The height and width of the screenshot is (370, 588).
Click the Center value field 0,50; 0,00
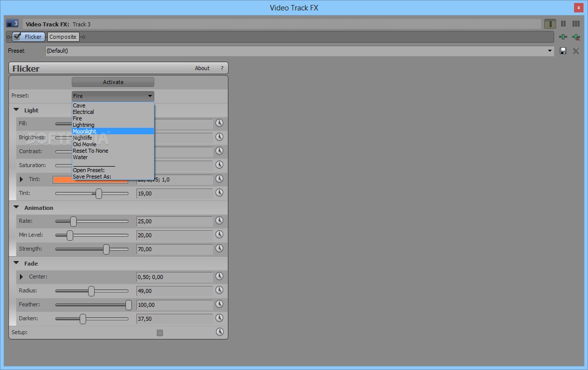pyautogui.click(x=174, y=277)
